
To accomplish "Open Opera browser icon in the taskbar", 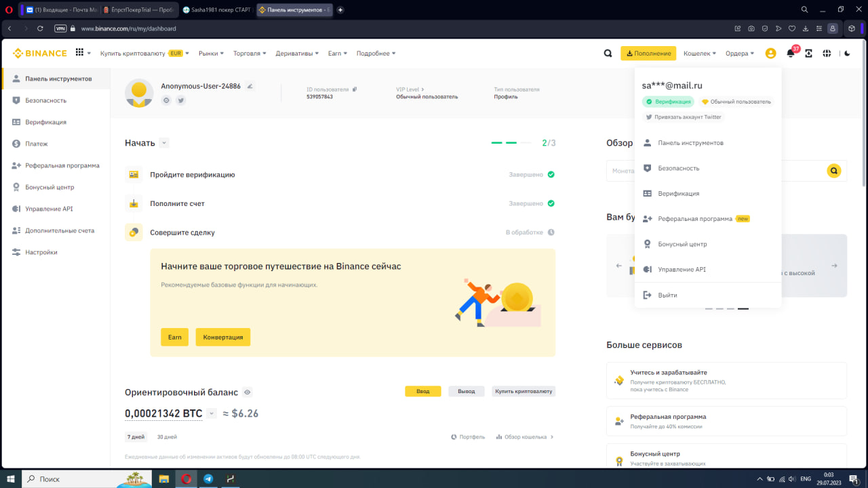I will pyautogui.click(x=186, y=479).
